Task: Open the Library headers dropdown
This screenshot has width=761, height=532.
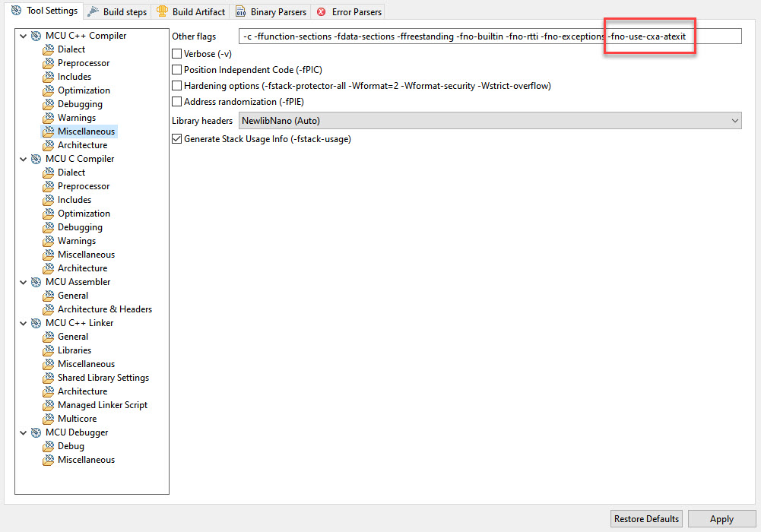Action: (490, 120)
